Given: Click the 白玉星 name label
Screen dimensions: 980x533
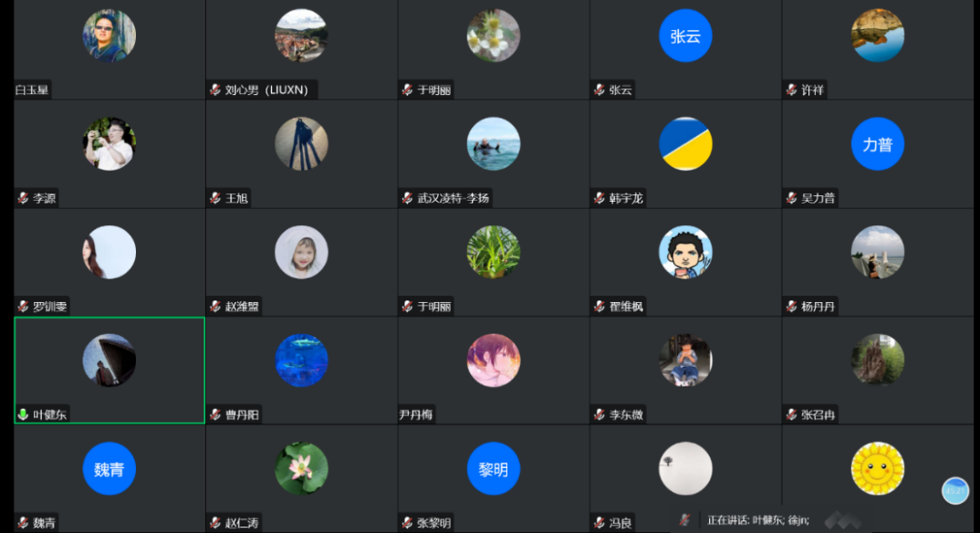Looking at the screenshot, I should pyautogui.click(x=32, y=90).
